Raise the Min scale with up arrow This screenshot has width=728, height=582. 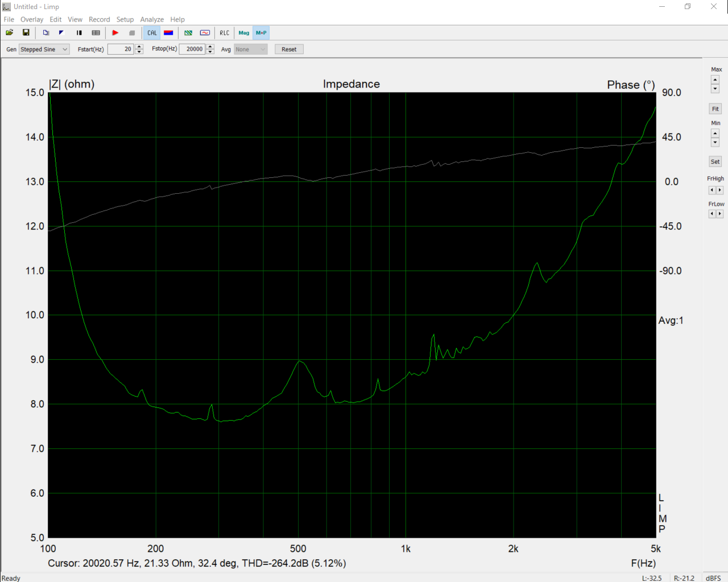point(715,133)
